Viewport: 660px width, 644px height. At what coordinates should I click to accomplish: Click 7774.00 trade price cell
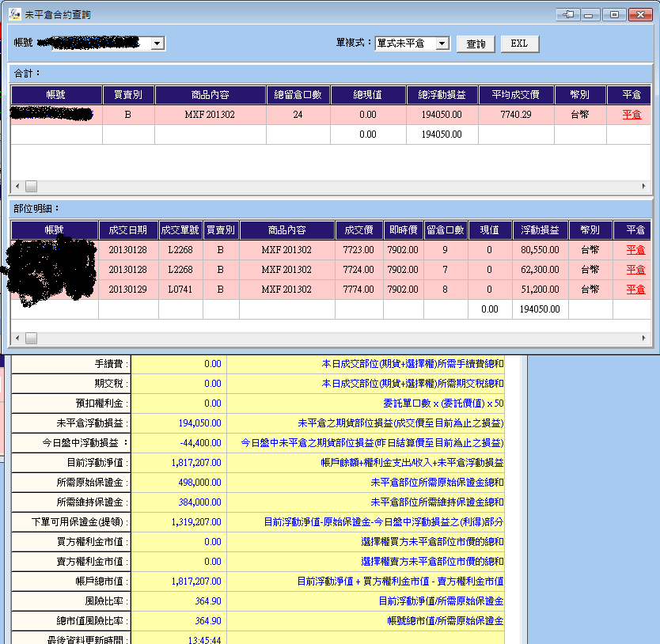tap(358, 290)
